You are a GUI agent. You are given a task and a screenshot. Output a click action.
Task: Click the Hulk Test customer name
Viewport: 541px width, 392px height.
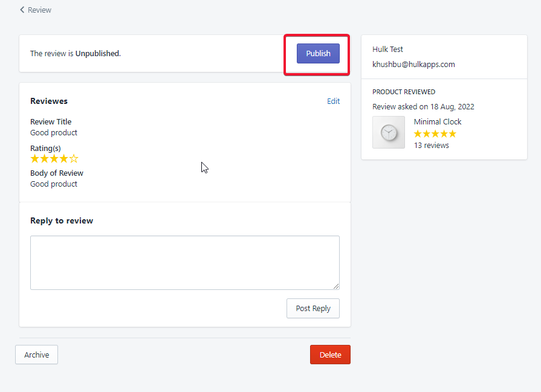tap(387, 49)
